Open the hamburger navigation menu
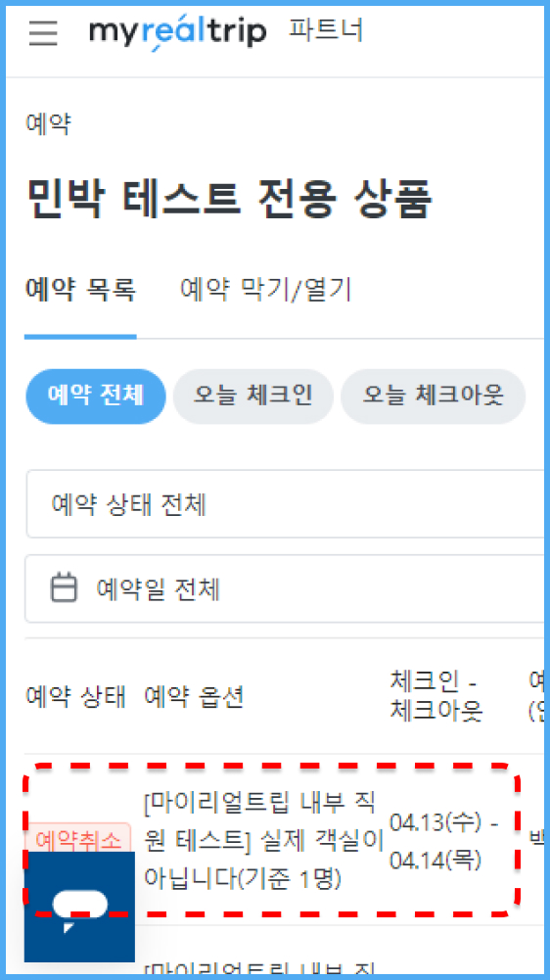The width and height of the screenshot is (550, 980). click(43, 32)
